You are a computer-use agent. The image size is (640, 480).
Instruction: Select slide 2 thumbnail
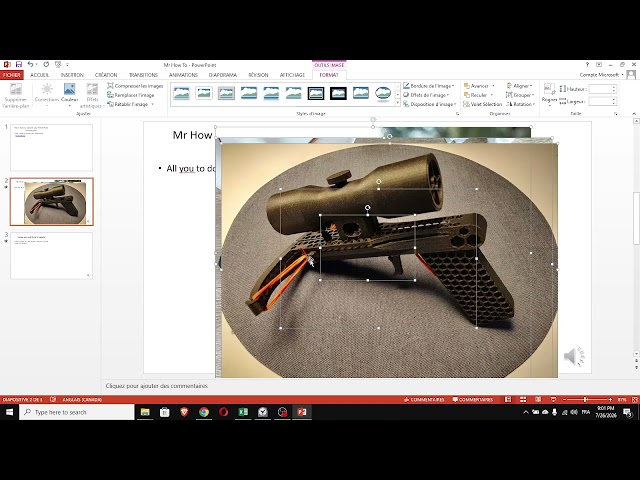pos(51,202)
